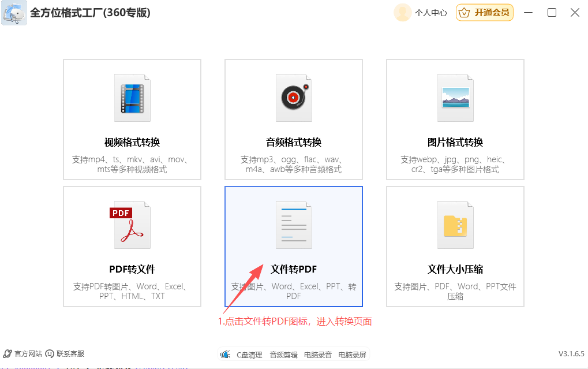Open 个人中心 personal center
588x369 pixels.
point(430,13)
